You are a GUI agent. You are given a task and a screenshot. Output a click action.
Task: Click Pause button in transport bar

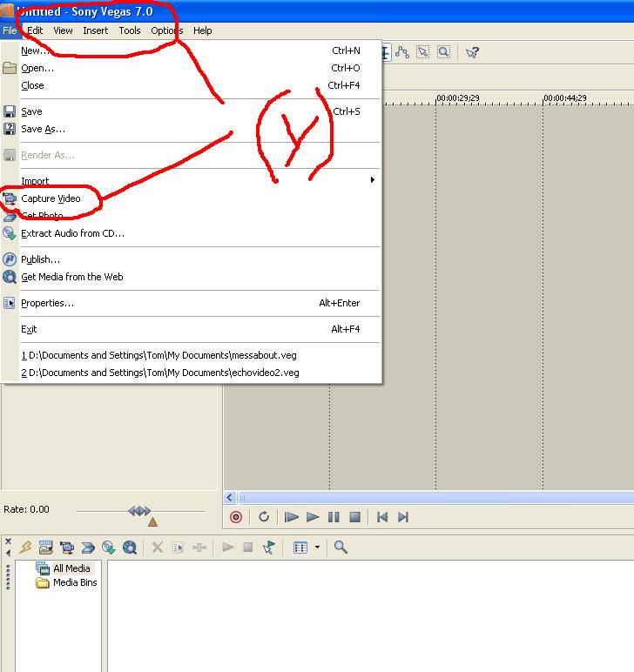334,517
